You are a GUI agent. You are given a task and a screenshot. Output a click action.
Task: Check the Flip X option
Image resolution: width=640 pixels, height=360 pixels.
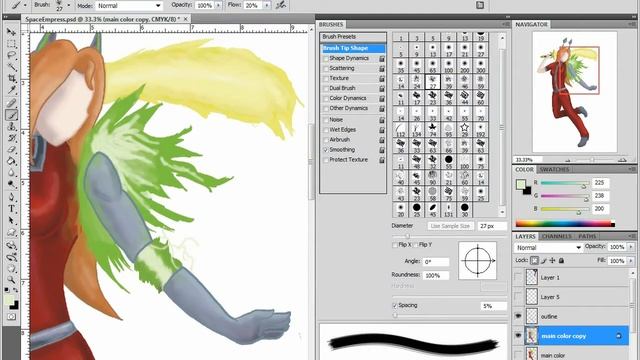tap(395, 245)
